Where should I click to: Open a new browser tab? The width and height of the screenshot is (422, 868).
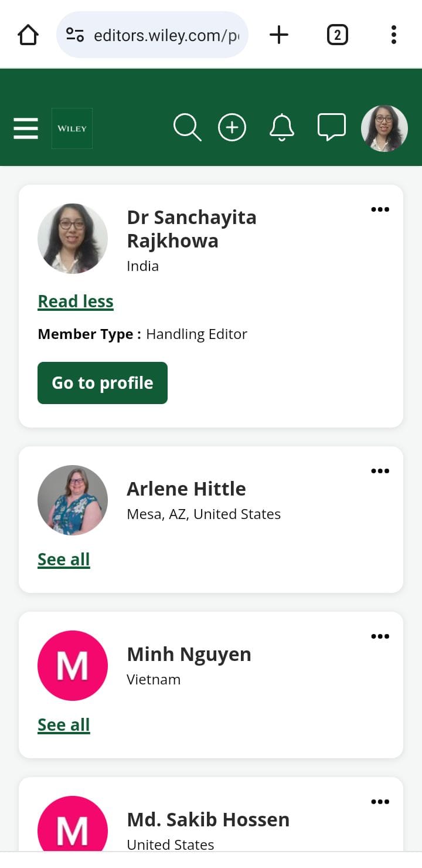point(279,35)
